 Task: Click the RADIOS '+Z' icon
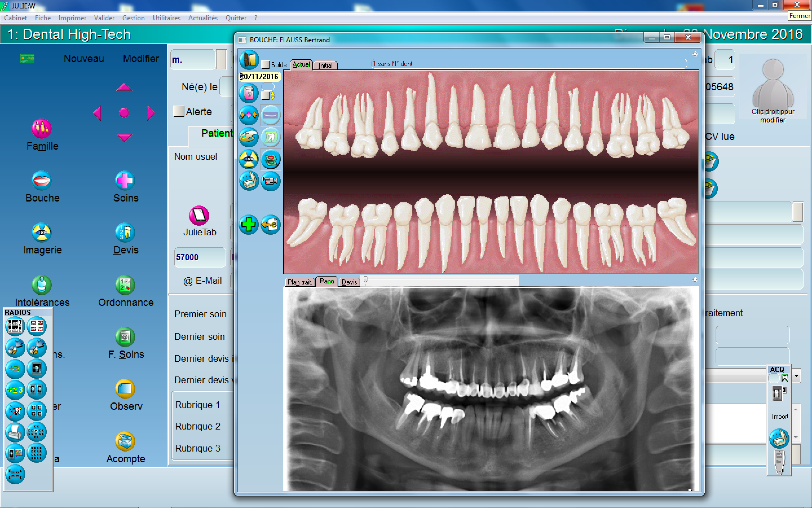(15, 369)
